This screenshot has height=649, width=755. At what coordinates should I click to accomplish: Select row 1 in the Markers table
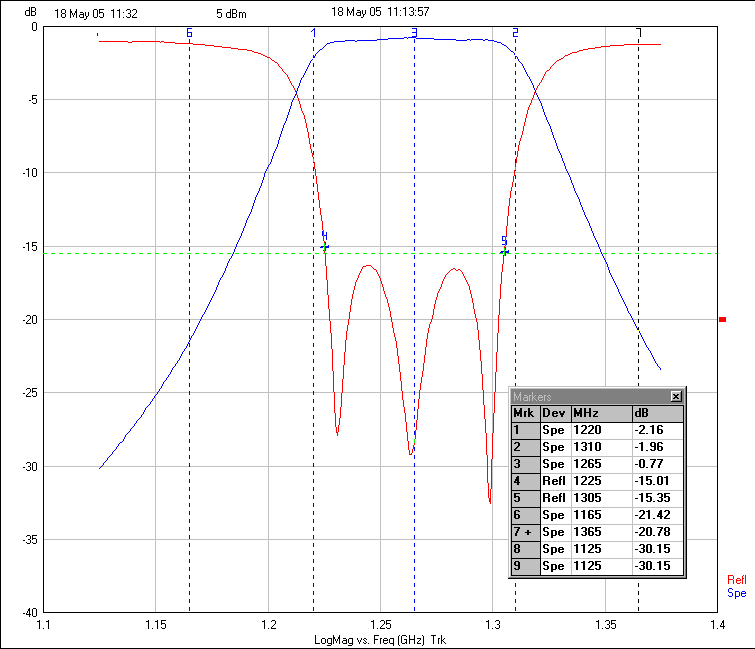[597, 430]
